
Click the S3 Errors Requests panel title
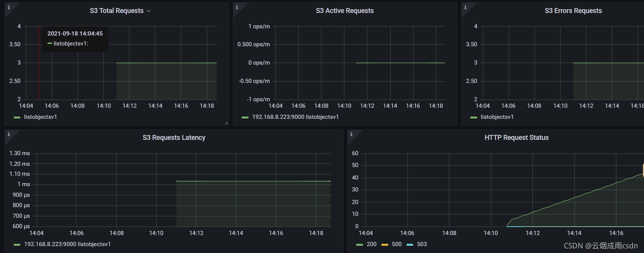(x=573, y=11)
